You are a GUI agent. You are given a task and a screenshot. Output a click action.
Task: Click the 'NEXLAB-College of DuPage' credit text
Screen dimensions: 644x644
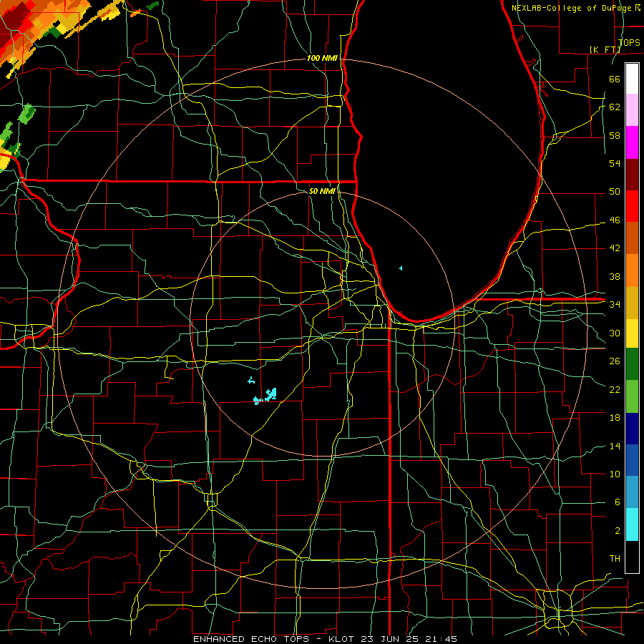pos(572,8)
